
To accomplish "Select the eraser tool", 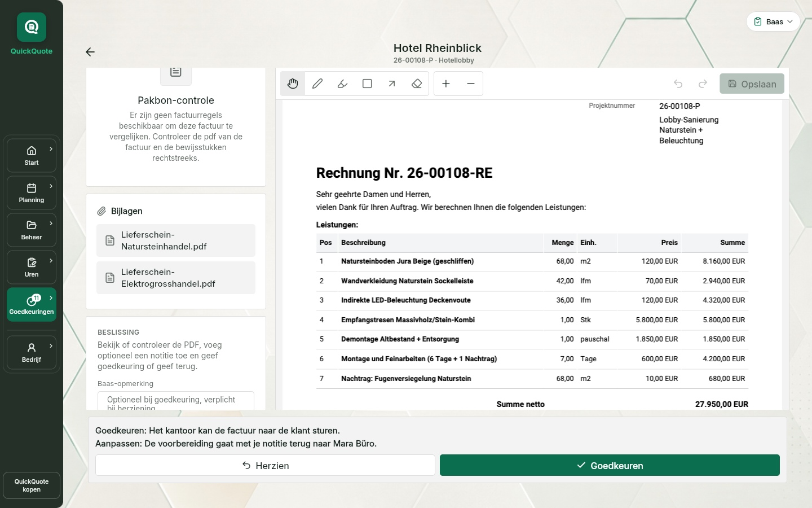I will coord(417,84).
